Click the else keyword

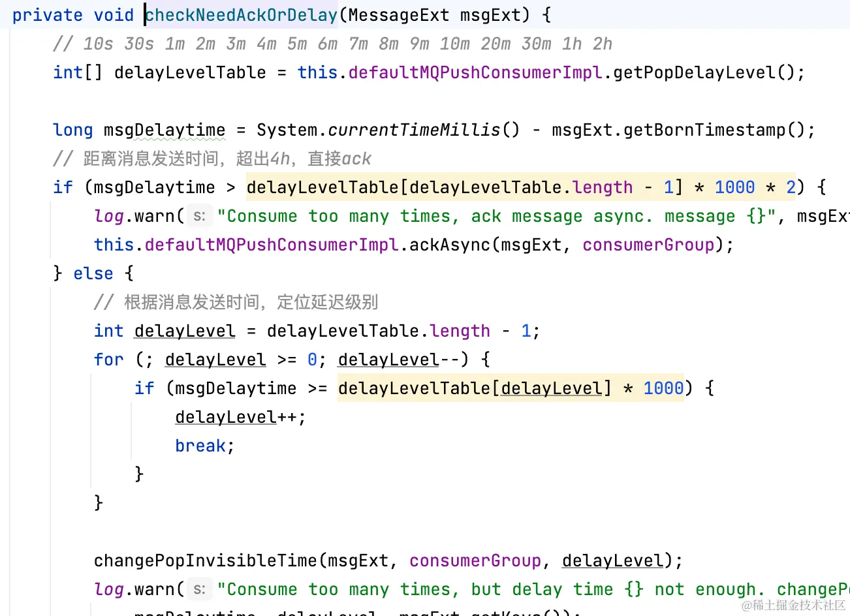[93, 273]
